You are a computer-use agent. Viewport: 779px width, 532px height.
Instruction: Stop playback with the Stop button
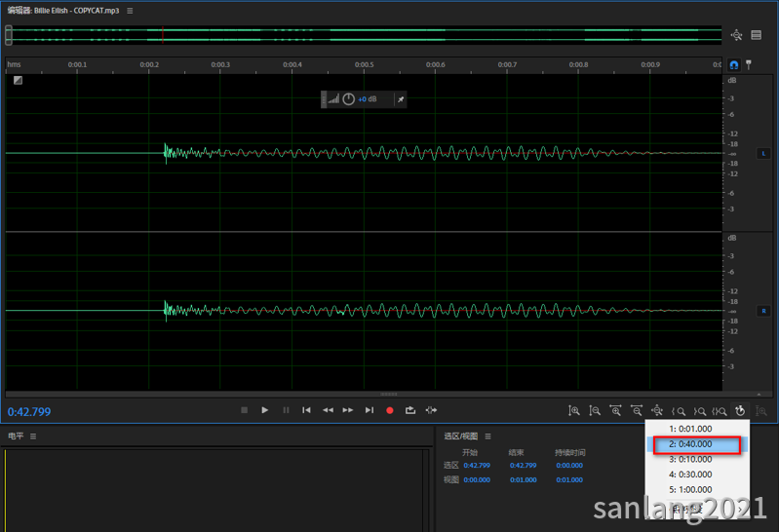[x=244, y=410]
